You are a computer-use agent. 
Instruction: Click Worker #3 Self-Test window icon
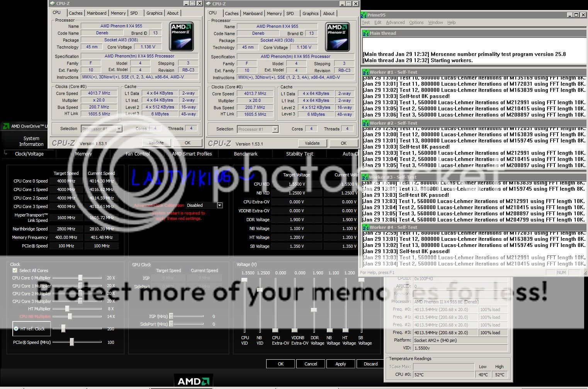(x=365, y=177)
